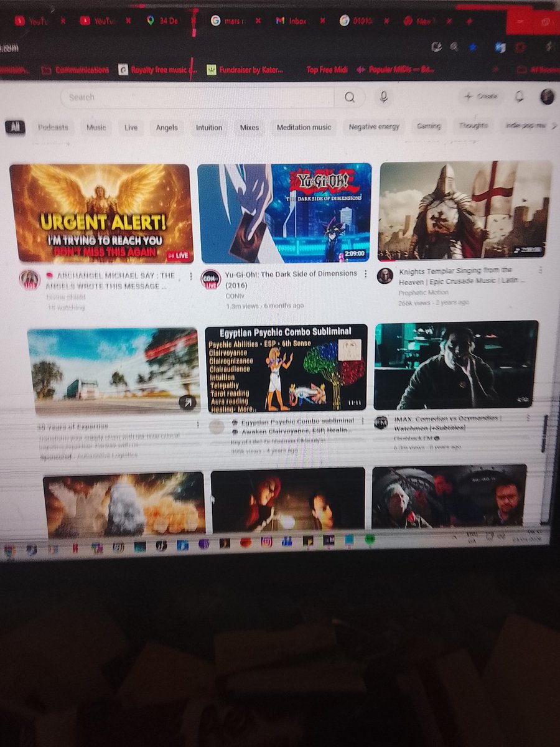Click Instagram icon in Windows taskbar
Image resolution: width=560 pixels, height=747 pixels.
[x=266, y=542]
